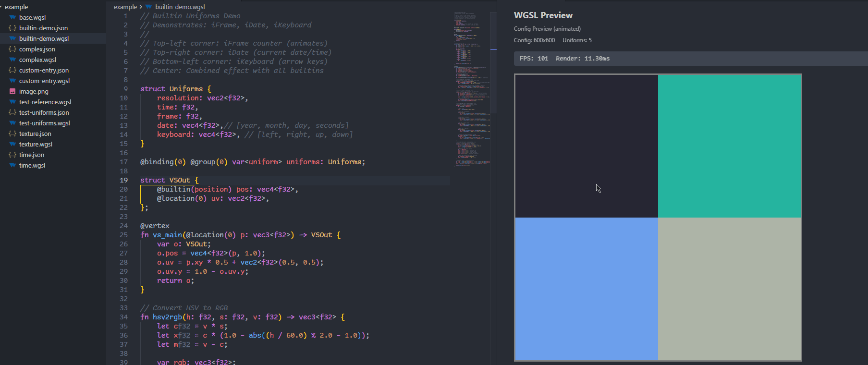
Task: Click the teal top-right preview quadrant
Action: [729, 146]
